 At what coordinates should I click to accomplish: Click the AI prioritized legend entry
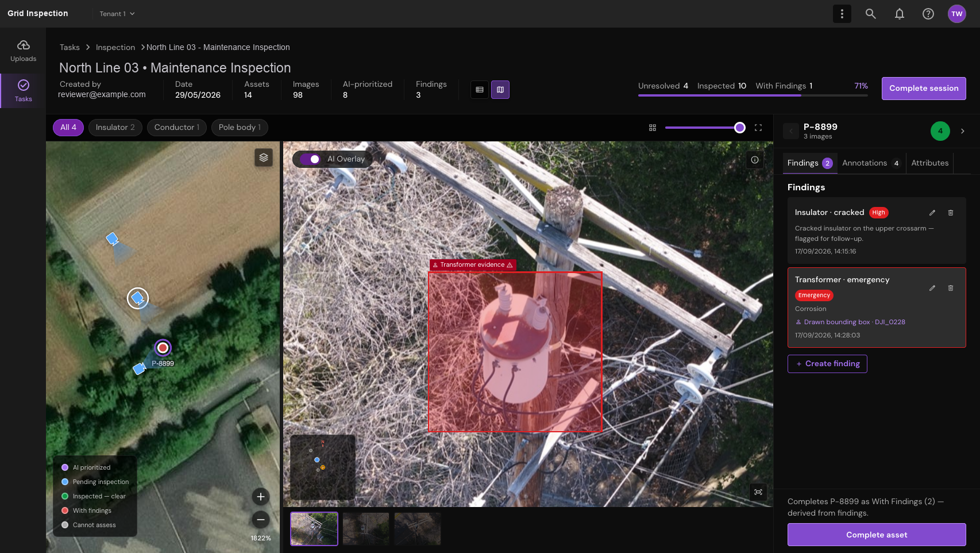click(86, 467)
